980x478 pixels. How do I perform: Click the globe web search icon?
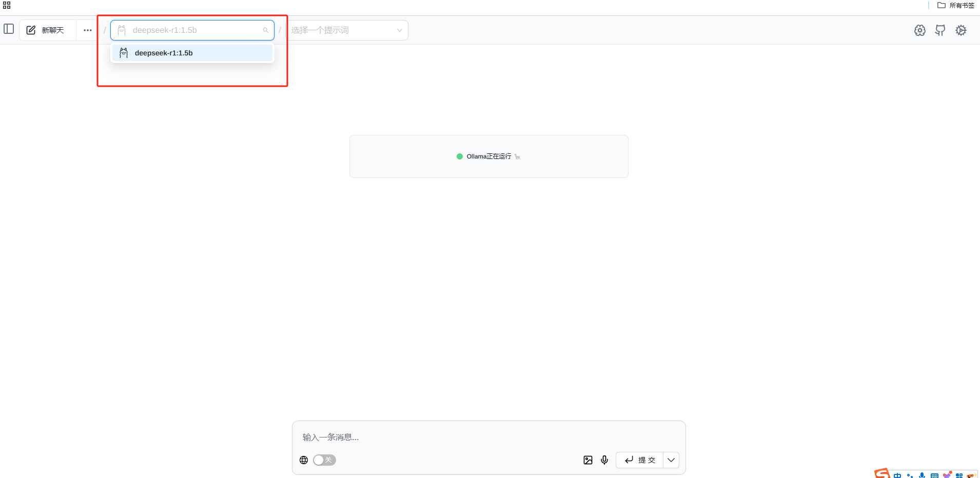point(304,460)
